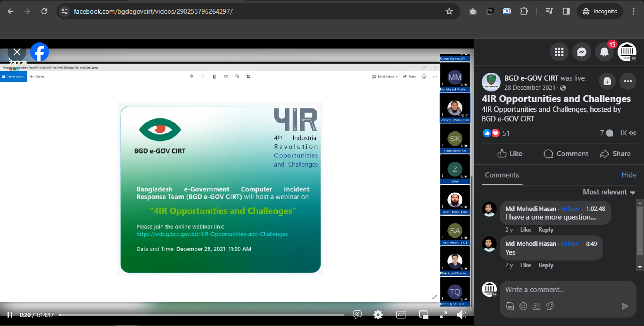Toggle closed captions CC

pyautogui.click(x=401, y=315)
